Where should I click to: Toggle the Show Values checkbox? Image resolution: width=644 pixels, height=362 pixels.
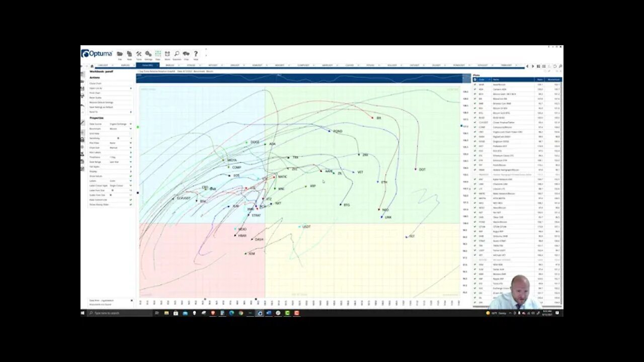(x=131, y=176)
